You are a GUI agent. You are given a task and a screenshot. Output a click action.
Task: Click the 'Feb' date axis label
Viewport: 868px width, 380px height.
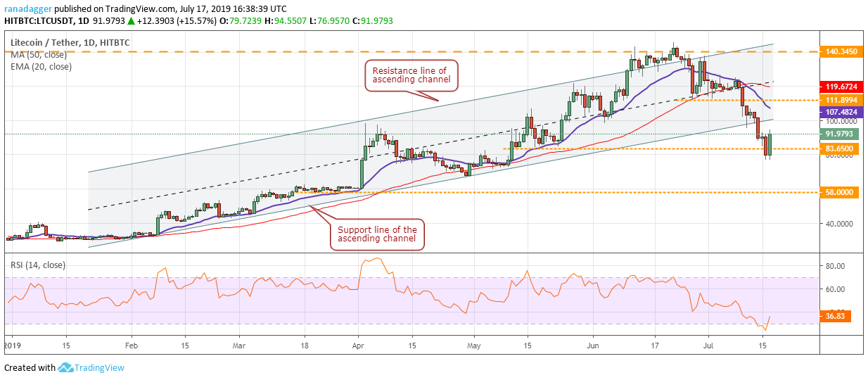[x=133, y=346]
